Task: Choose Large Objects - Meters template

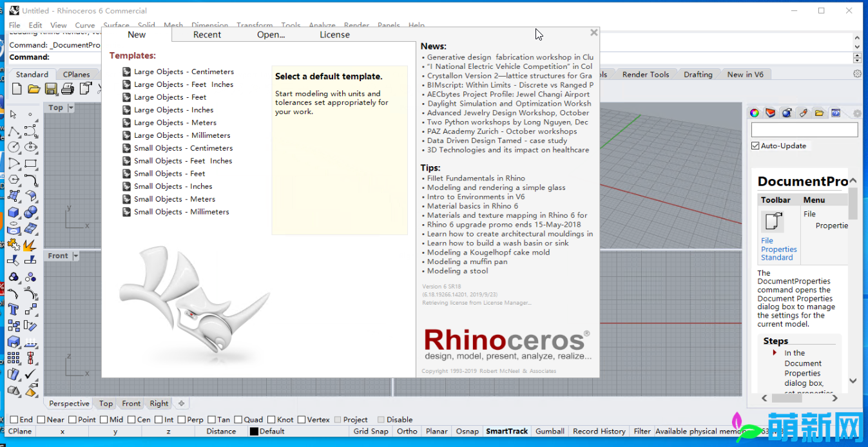Action: [175, 122]
